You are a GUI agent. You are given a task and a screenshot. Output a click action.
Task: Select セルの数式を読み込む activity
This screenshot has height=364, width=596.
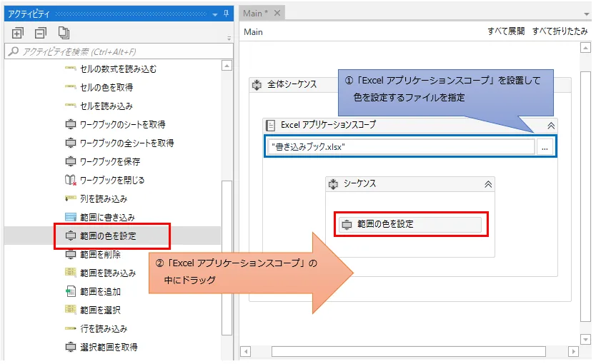click(x=118, y=69)
